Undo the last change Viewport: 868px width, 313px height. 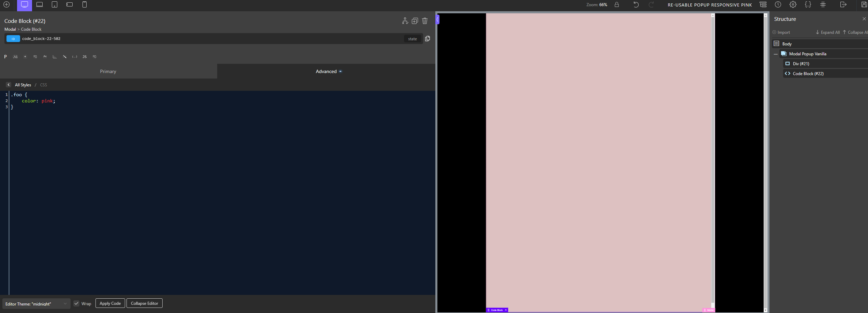(x=636, y=5)
